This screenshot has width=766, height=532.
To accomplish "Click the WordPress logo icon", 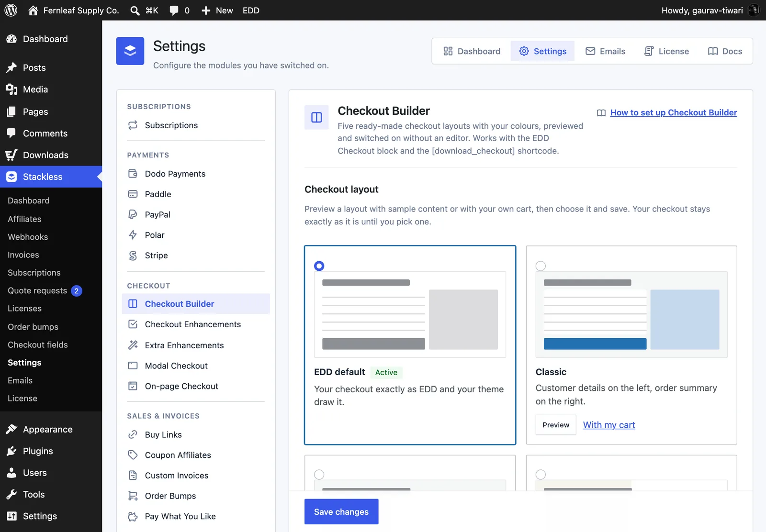I will pos(11,10).
